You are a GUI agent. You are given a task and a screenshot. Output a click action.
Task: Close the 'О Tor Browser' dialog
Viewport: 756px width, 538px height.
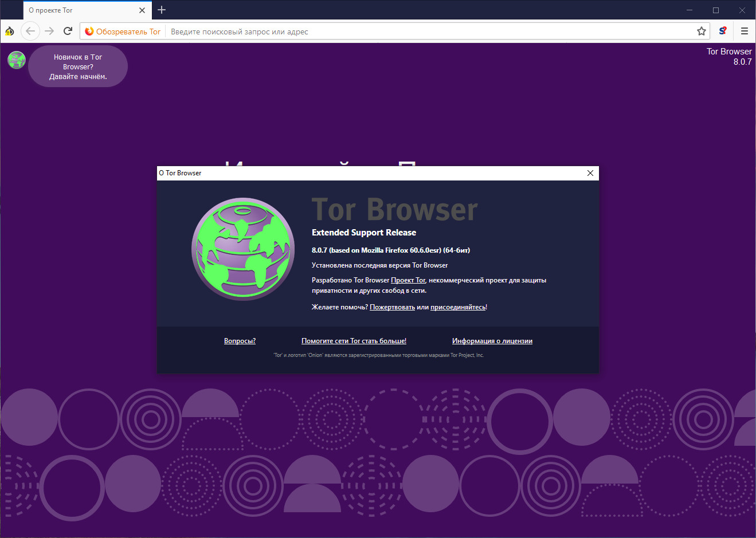[x=590, y=173]
